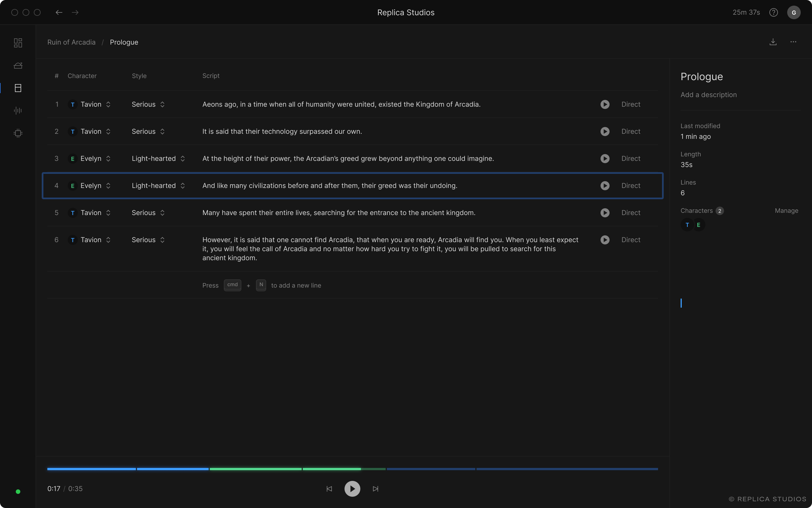Edit the Prologue title in side panel
The image size is (812, 508).
(701, 76)
